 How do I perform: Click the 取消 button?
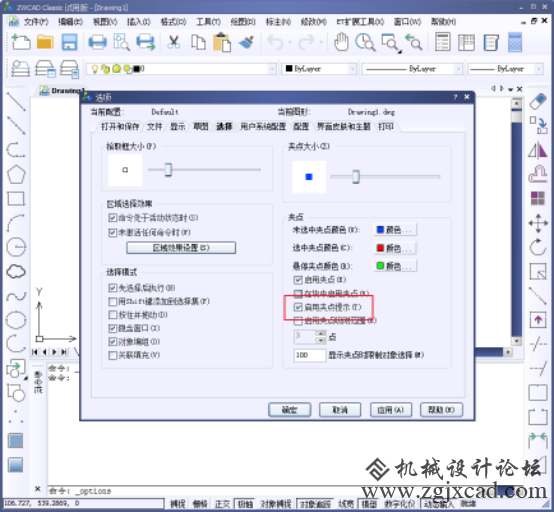tap(340, 410)
